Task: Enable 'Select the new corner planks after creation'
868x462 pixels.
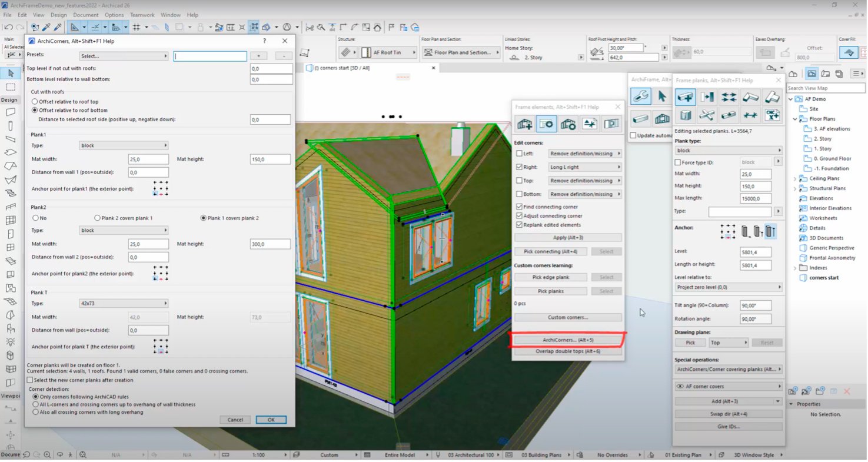Action: [x=30, y=380]
